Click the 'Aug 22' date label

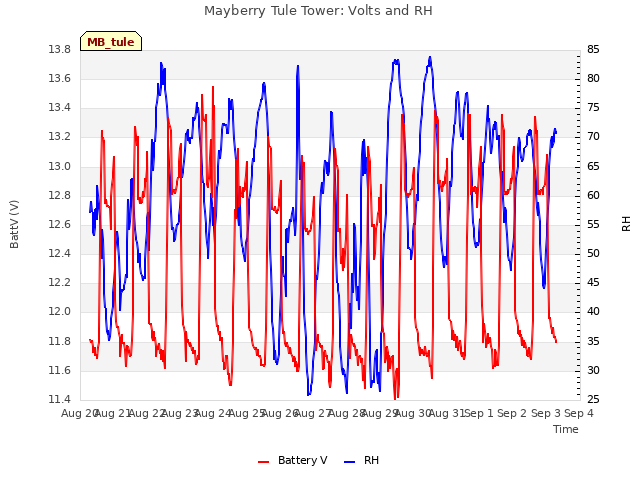coord(147,413)
